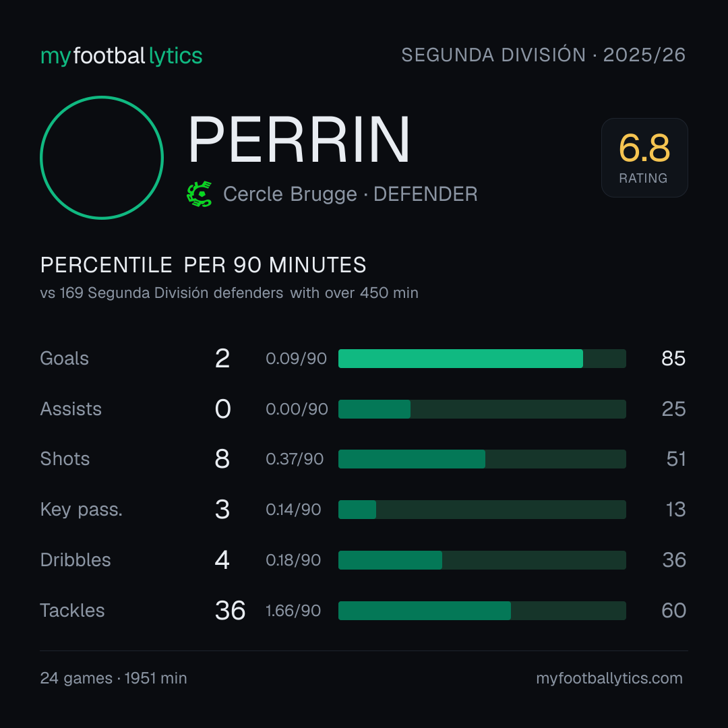Click the Shots percentile bar
Viewport: 728px width, 728px height.
482,459
